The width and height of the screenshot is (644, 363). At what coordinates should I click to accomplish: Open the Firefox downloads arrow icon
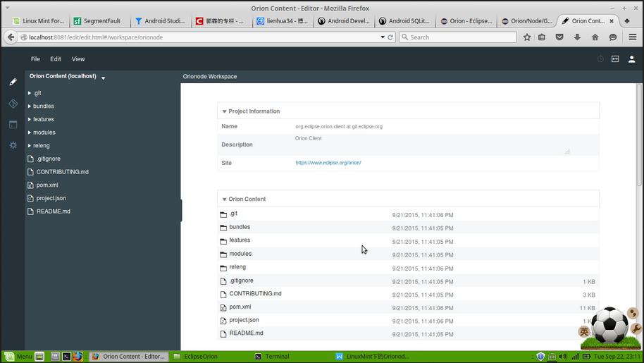(x=577, y=37)
